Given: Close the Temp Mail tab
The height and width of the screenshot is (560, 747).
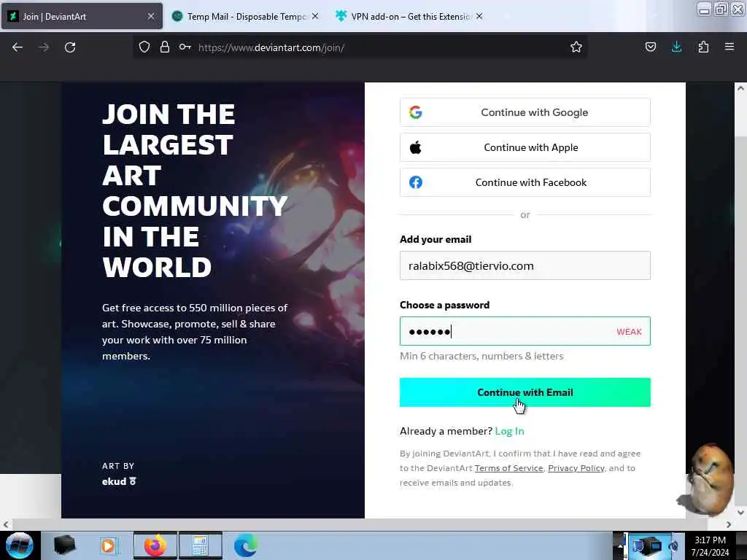Looking at the screenshot, I should tap(315, 16).
